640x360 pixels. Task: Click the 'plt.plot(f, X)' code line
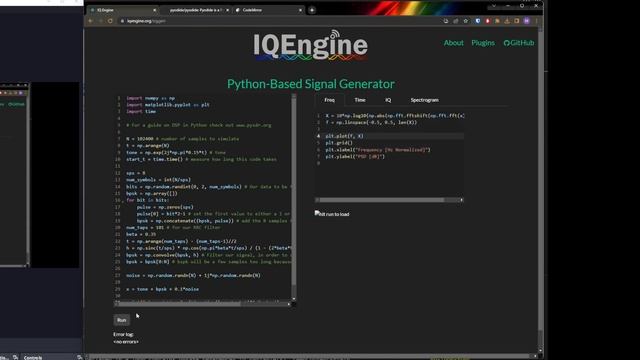[x=344, y=136]
